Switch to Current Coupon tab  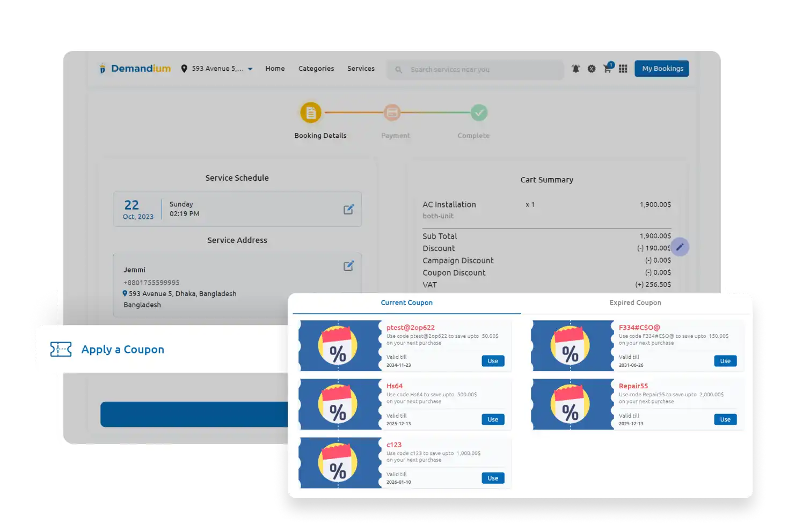(x=407, y=303)
